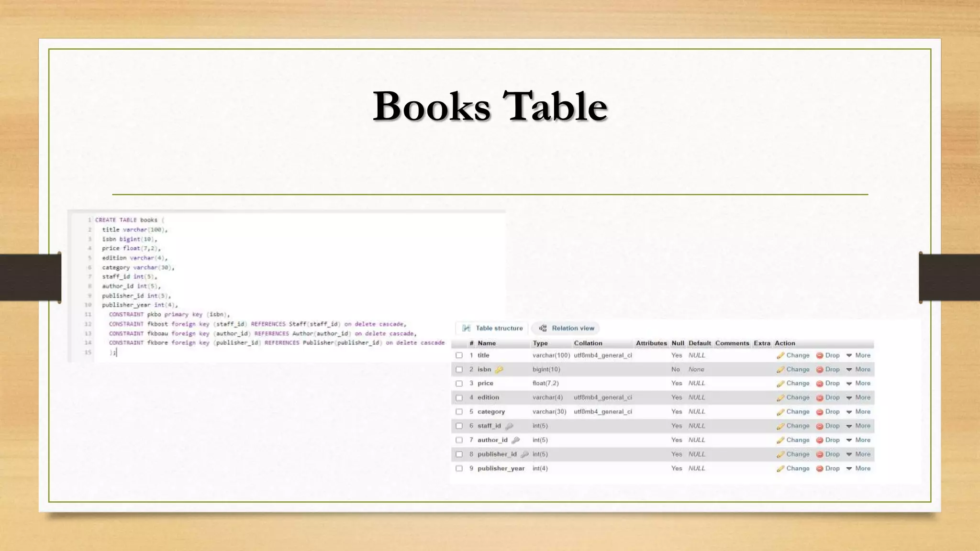Click red Drop icon for category row
The height and width of the screenshot is (551, 980).
click(820, 411)
